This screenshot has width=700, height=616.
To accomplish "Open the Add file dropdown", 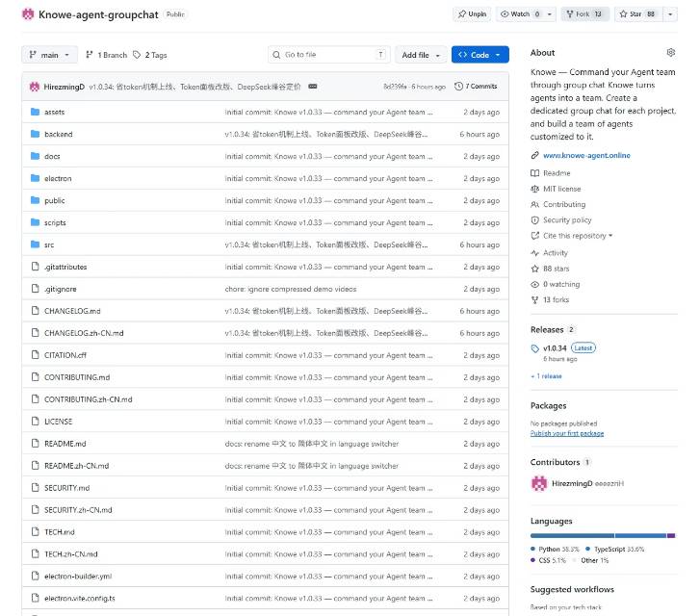I will pyautogui.click(x=421, y=55).
